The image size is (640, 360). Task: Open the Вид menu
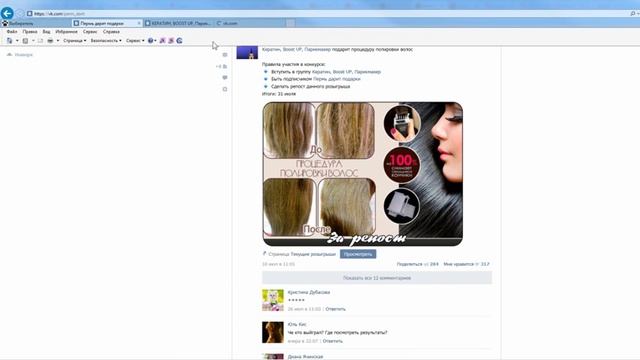[x=47, y=31]
